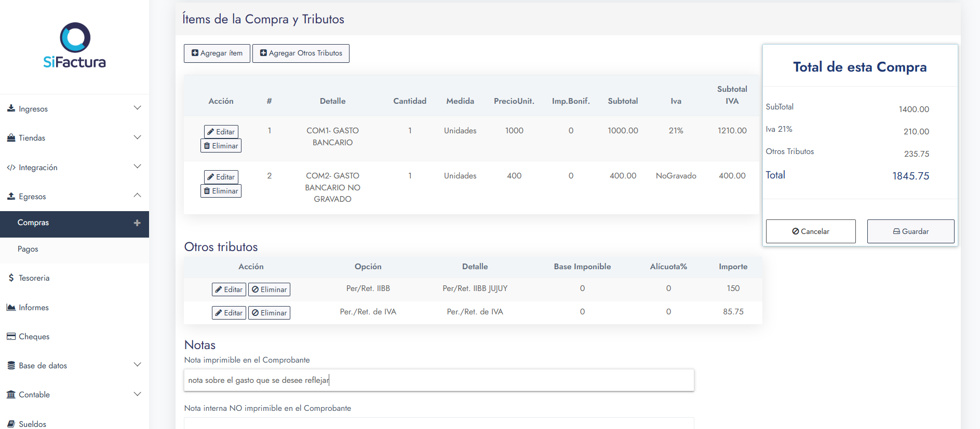Focus the Nota imprimible text field
The image size is (980, 429).
click(439, 380)
